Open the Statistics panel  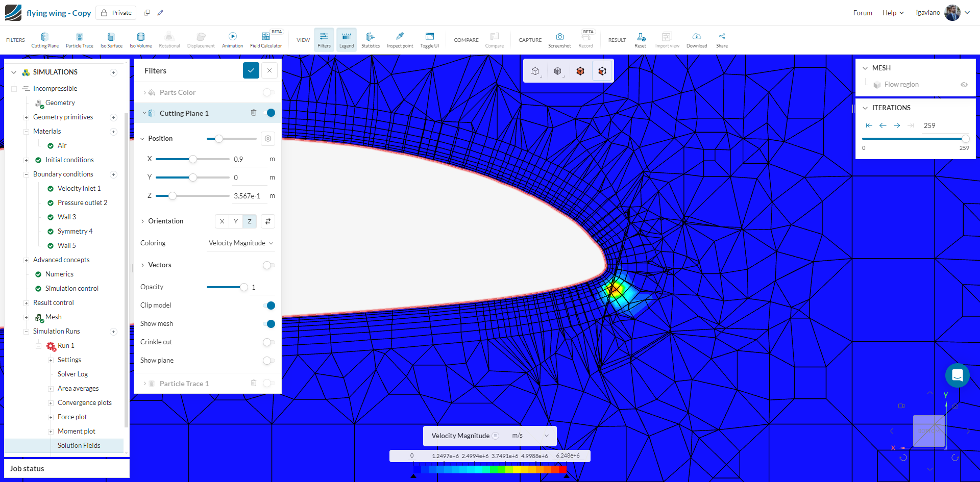pos(371,40)
